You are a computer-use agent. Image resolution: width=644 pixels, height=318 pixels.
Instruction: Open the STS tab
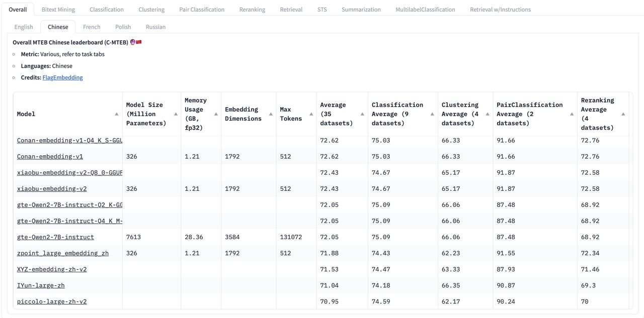[322, 10]
